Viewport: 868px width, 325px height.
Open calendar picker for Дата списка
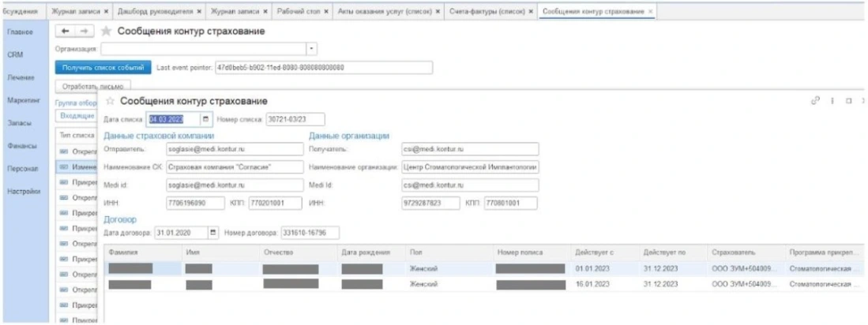205,119
